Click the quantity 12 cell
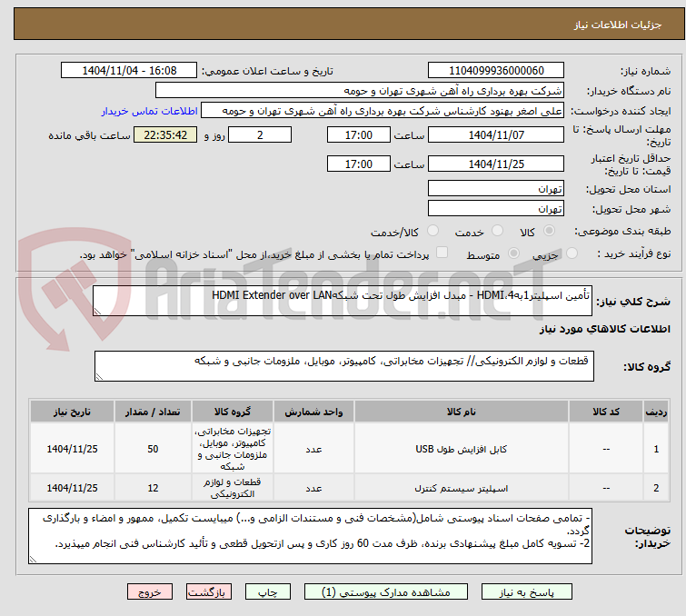 coord(153,488)
